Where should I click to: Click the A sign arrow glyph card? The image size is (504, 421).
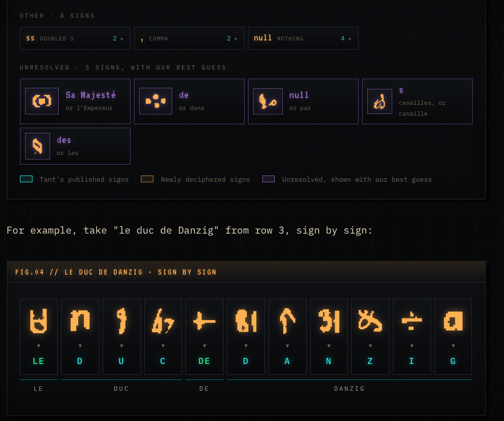pos(287,337)
